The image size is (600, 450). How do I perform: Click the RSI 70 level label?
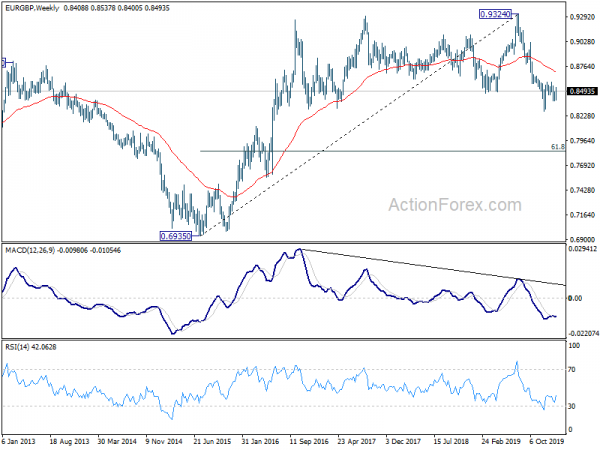coord(572,370)
